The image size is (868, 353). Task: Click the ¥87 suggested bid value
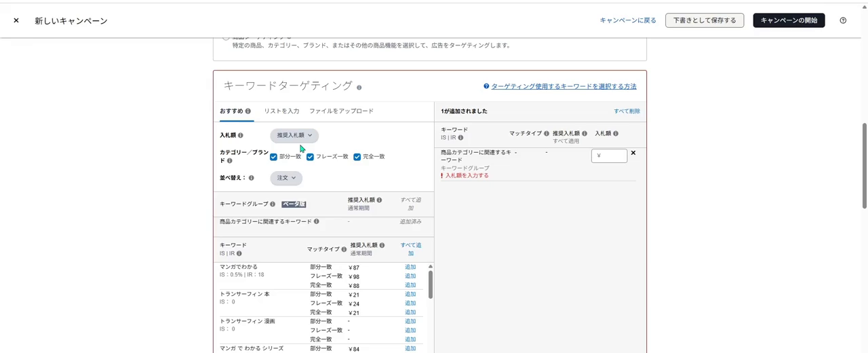tap(354, 268)
